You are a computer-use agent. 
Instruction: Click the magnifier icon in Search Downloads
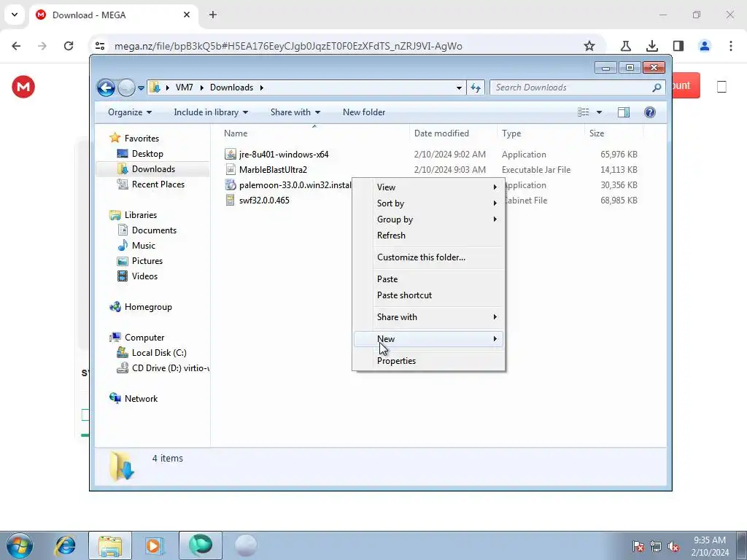click(x=657, y=87)
